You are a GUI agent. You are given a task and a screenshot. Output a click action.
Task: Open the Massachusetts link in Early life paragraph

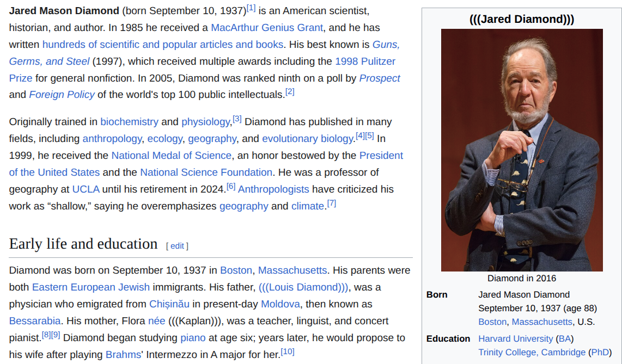[292, 270]
